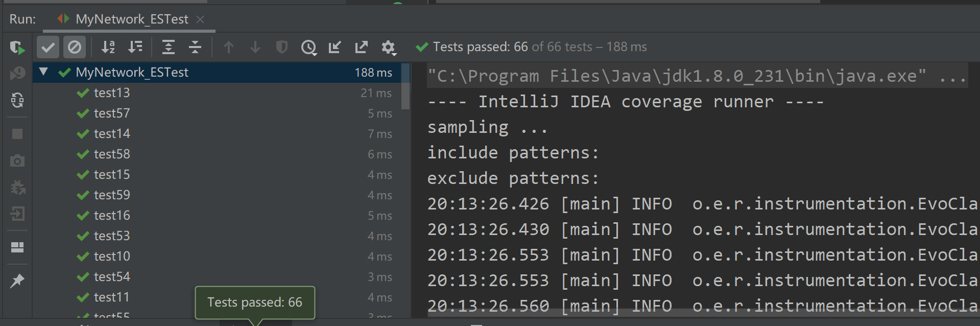Click the layout restore sidebar icon
980x326 pixels.
(x=17, y=247)
